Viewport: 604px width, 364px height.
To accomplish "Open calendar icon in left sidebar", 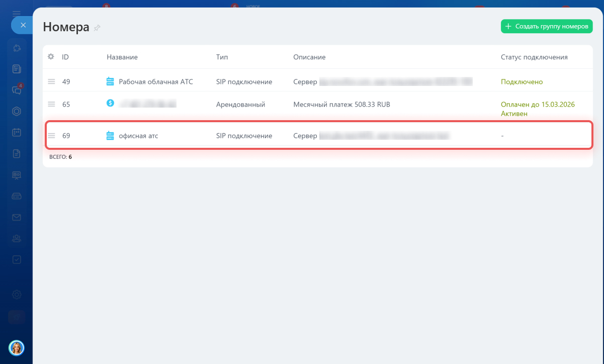I will [17, 133].
